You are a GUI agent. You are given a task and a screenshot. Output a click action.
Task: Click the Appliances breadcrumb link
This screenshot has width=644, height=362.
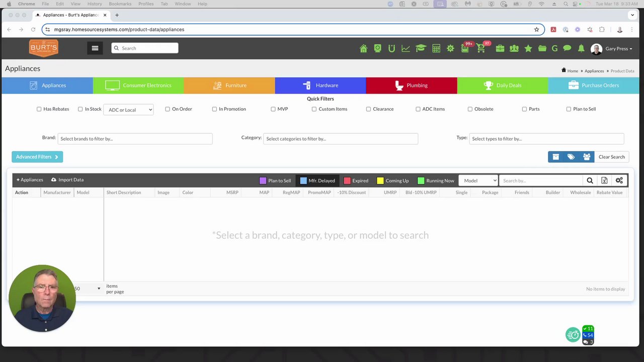[x=594, y=71]
